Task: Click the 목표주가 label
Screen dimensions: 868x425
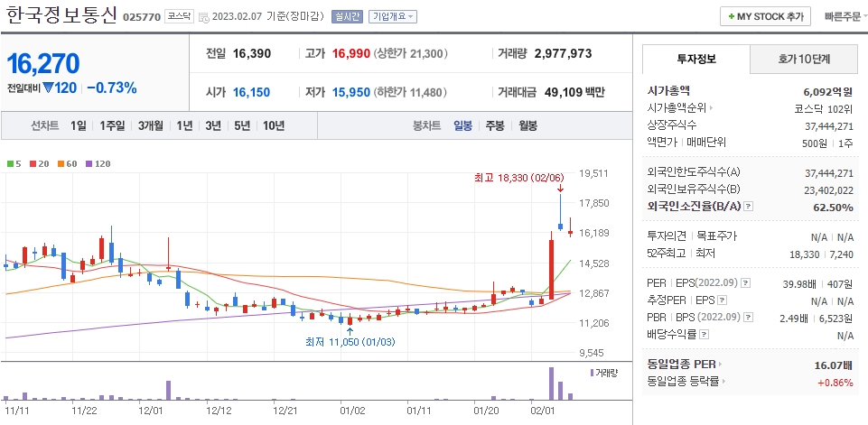Action: pos(716,236)
